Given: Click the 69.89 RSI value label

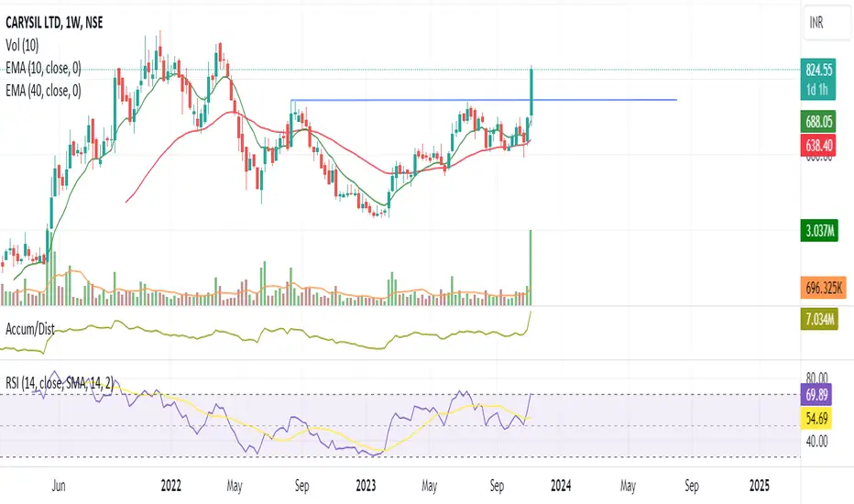Looking at the screenshot, I should (x=816, y=394).
